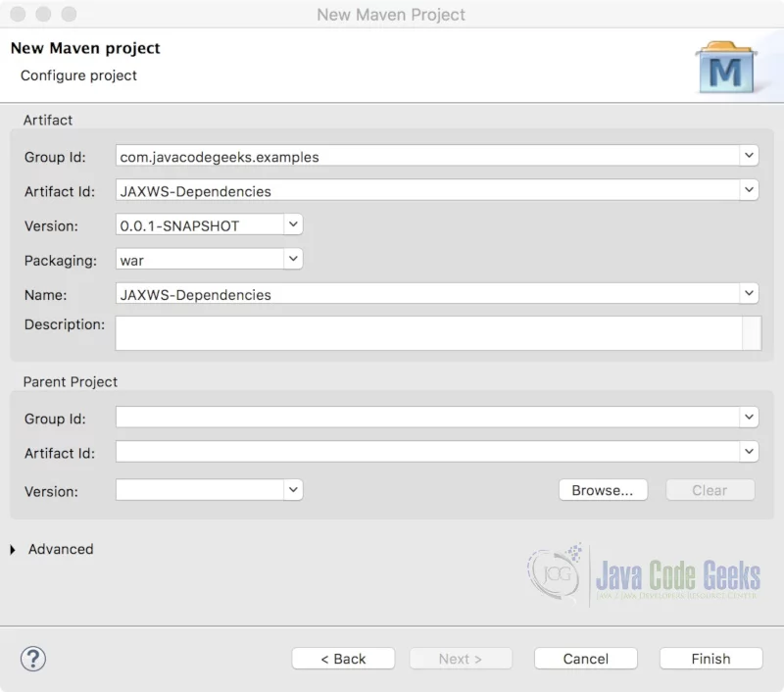784x692 pixels.
Task: Focus the empty Parent Project Group Id field
Action: pos(427,418)
